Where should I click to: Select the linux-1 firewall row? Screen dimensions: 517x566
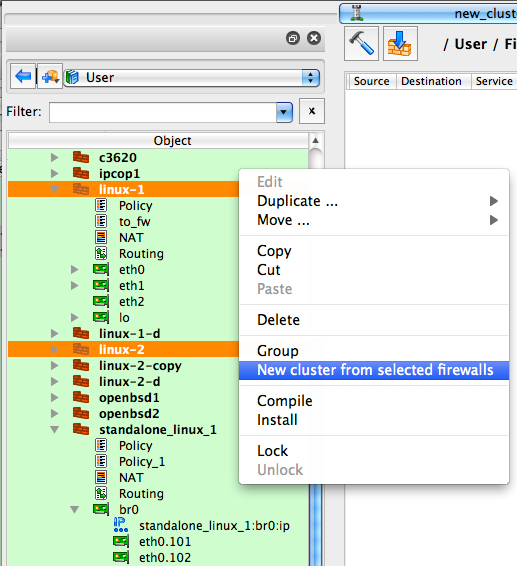(123, 190)
